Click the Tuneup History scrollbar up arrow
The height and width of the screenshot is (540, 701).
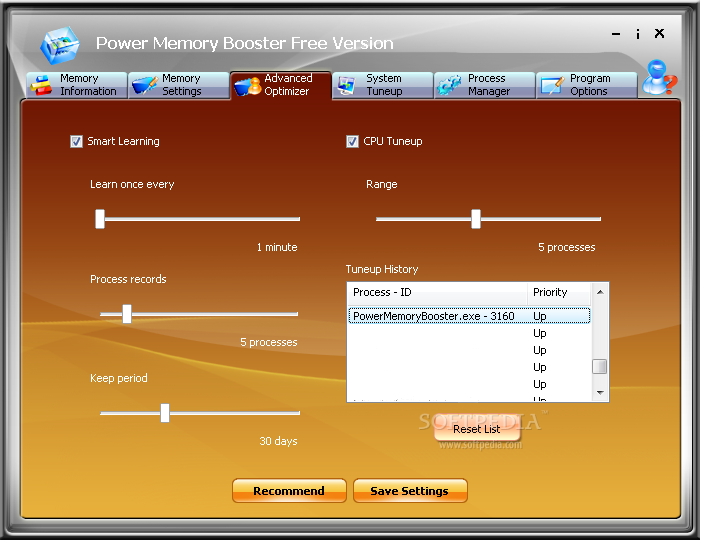[600, 292]
